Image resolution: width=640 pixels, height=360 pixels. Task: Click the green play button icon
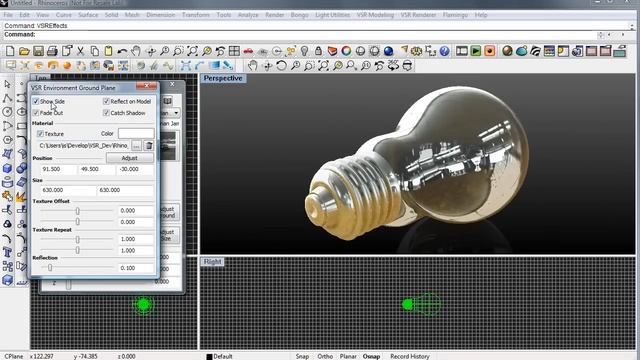click(x=476, y=51)
